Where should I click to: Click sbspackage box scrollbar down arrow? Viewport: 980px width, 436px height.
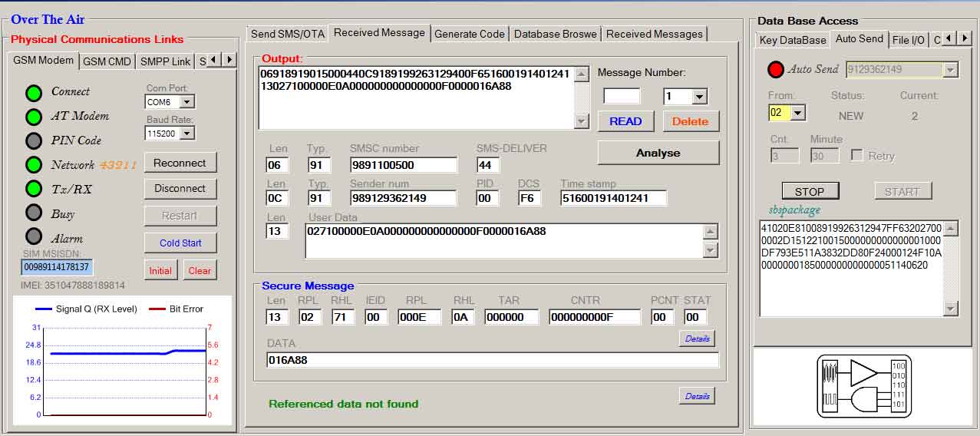pyautogui.click(x=952, y=309)
